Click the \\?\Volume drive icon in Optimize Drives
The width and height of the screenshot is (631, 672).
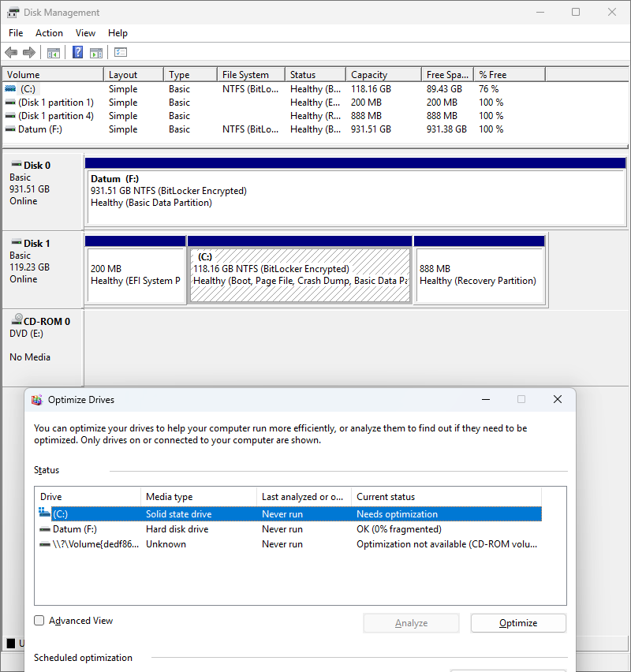point(45,545)
